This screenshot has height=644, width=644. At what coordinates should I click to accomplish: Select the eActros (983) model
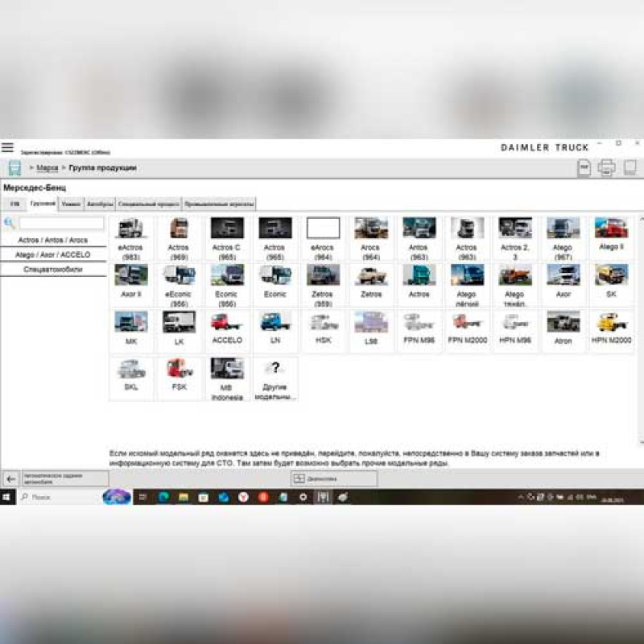pos(131,238)
